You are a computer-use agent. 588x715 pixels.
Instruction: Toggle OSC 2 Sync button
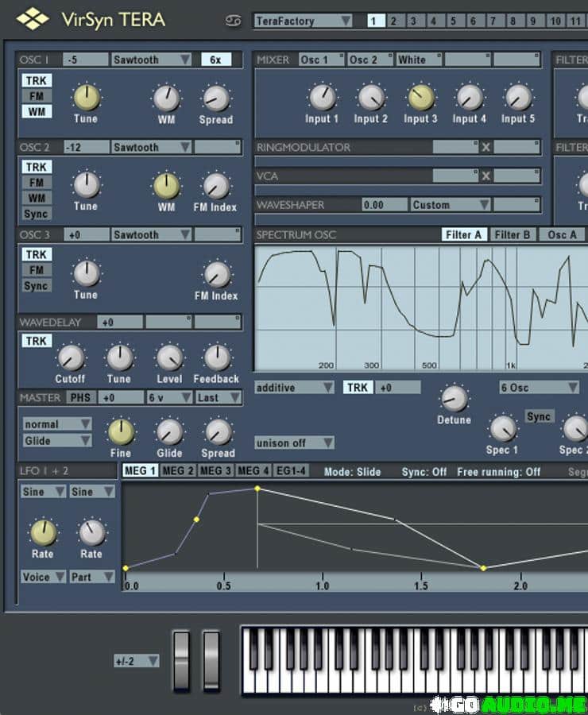tap(37, 214)
